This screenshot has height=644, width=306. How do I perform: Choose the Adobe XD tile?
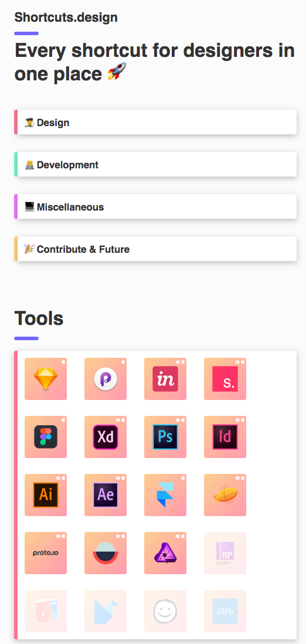click(x=106, y=437)
